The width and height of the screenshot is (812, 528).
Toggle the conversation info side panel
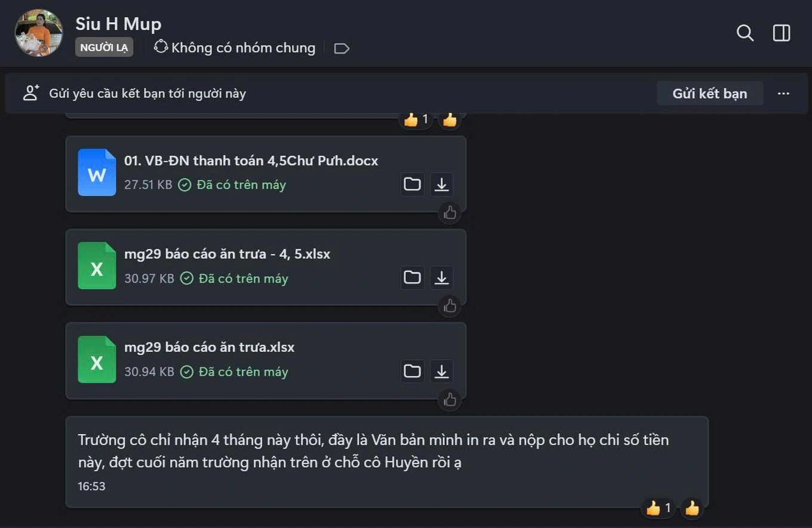tap(782, 33)
